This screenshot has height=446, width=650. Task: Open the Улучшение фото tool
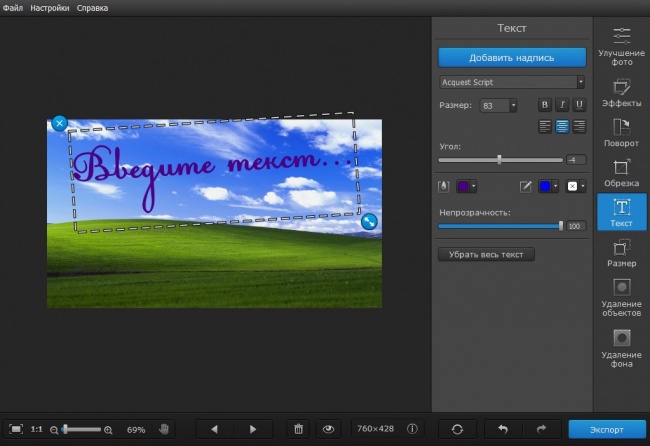click(x=621, y=46)
